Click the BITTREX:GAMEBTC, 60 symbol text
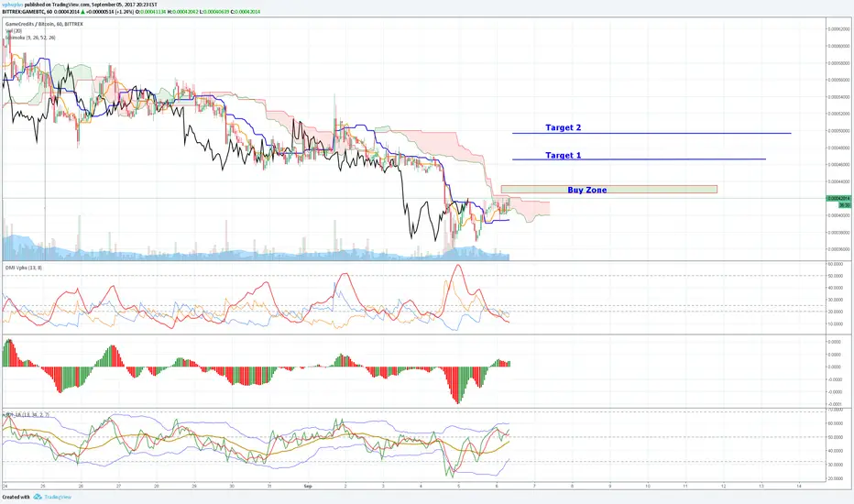 tap(27, 11)
